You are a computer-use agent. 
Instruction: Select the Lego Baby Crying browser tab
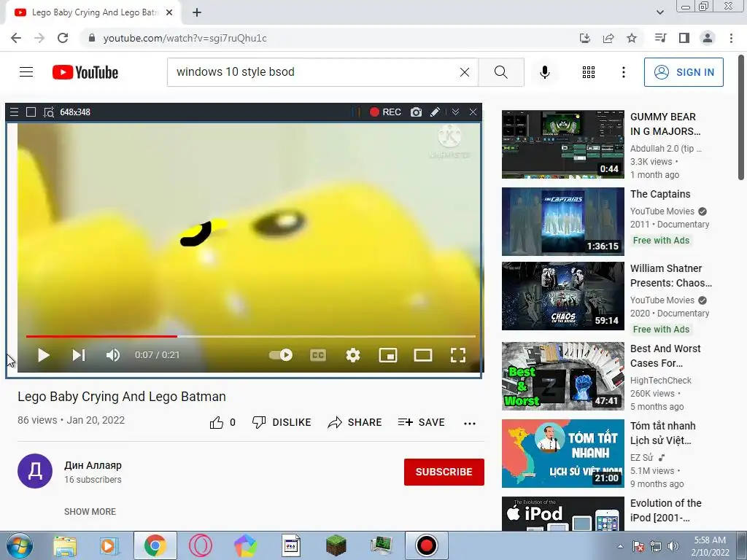(93, 12)
